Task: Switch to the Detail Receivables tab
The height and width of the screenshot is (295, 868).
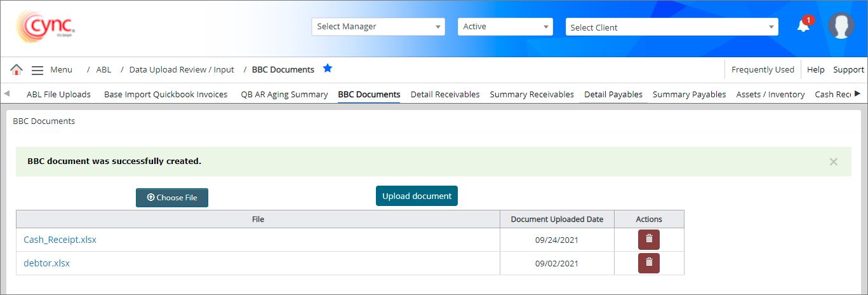Action: pyautogui.click(x=444, y=95)
